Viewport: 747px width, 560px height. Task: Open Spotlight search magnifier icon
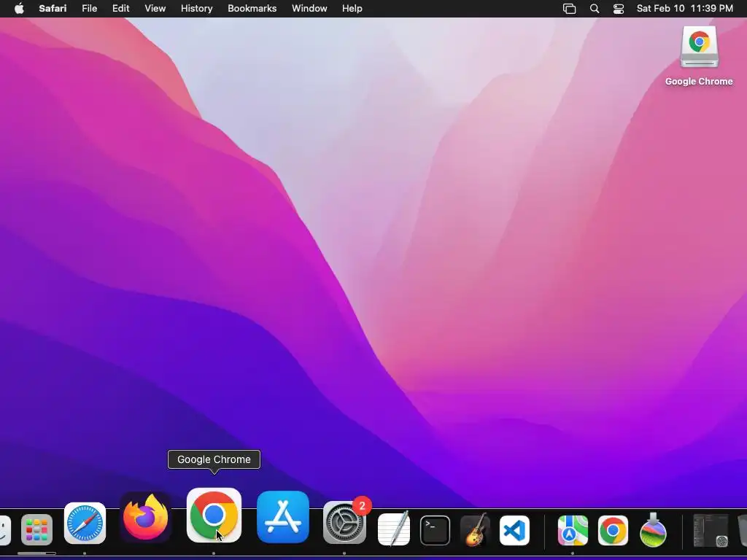pos(595,9)
